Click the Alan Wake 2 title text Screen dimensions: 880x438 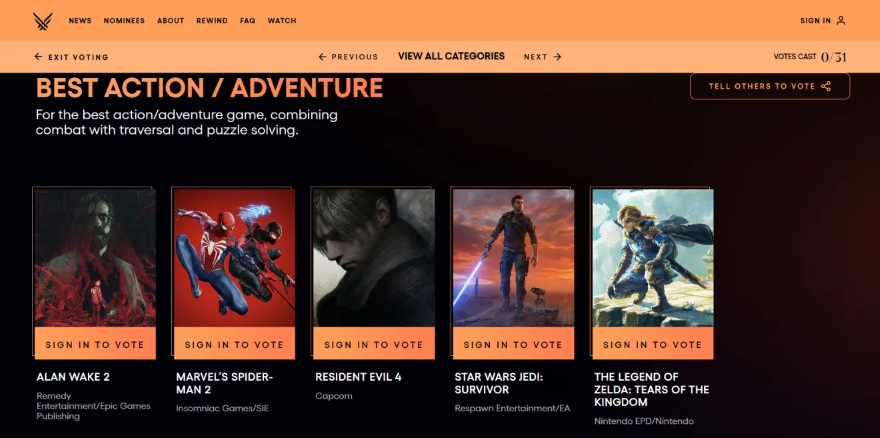(x=73, y=377)
